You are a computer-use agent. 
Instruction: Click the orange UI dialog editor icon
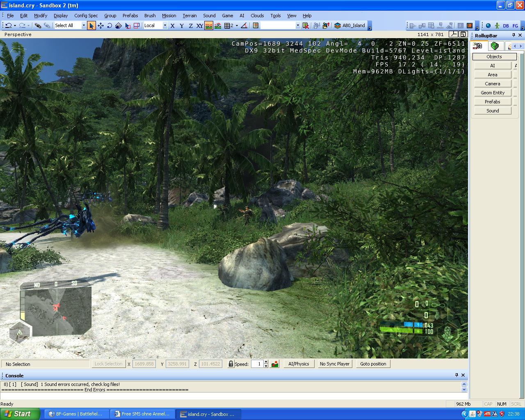click(470, 25)
